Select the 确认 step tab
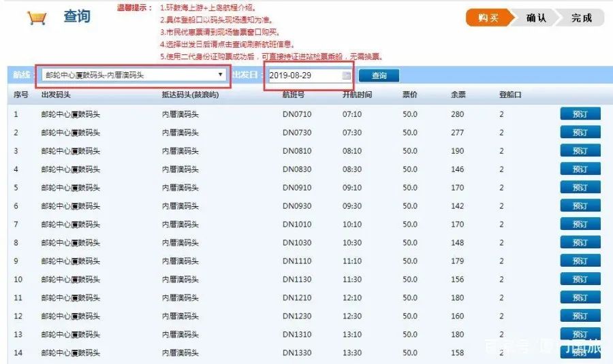The image size is (613, 364). [x=536, y=18]
